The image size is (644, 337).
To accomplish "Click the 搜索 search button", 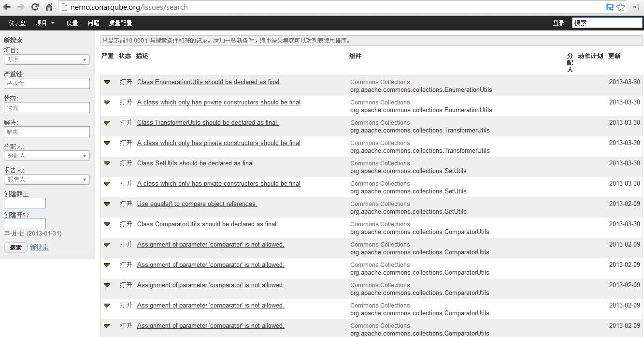I will (16, 248).
